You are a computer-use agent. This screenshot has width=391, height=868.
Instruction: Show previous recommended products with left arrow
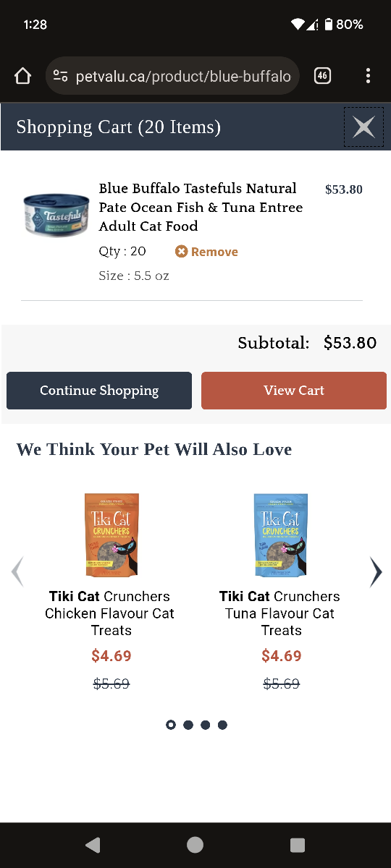coord(17,571)
